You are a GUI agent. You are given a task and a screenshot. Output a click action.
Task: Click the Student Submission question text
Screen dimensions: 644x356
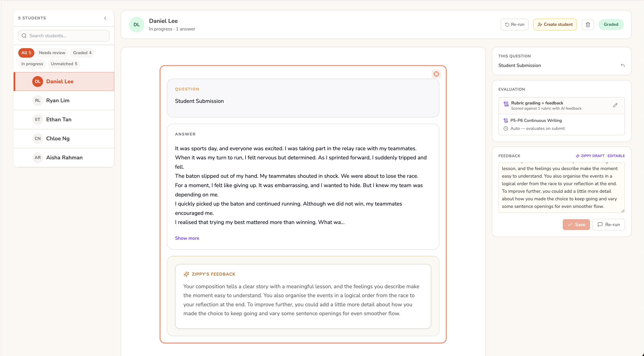(x=199, y=101)
